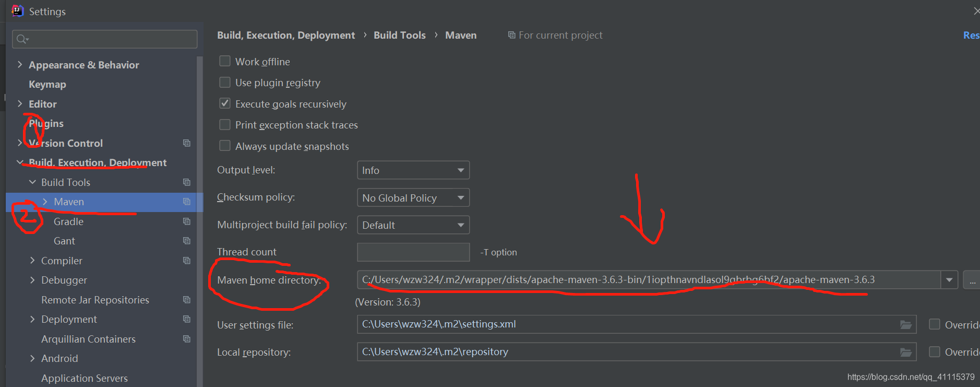Browse folder icon for Local repository
This screenshot has width=980, height=387.
pyautogui.click(x=906, y=353)
